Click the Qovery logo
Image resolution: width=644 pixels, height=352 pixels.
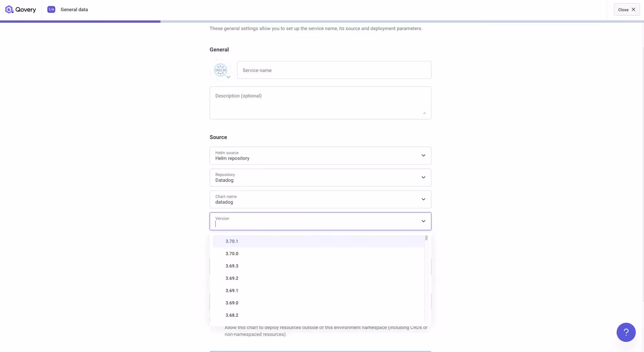pyautogui.click(x=21, y=9)
